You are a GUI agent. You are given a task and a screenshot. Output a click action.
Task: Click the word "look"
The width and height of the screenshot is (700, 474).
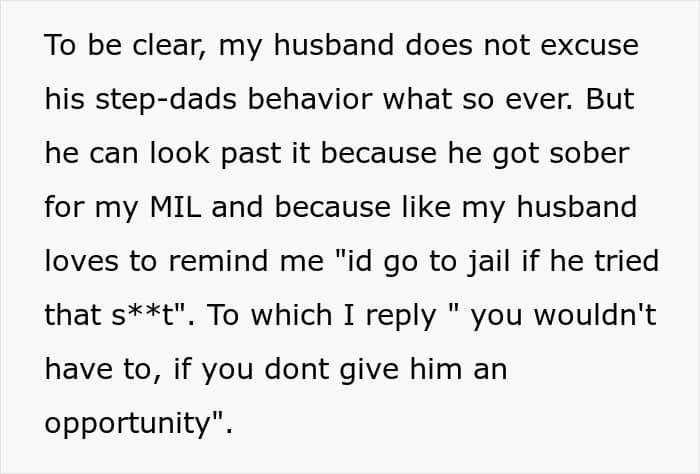(167, 154)
